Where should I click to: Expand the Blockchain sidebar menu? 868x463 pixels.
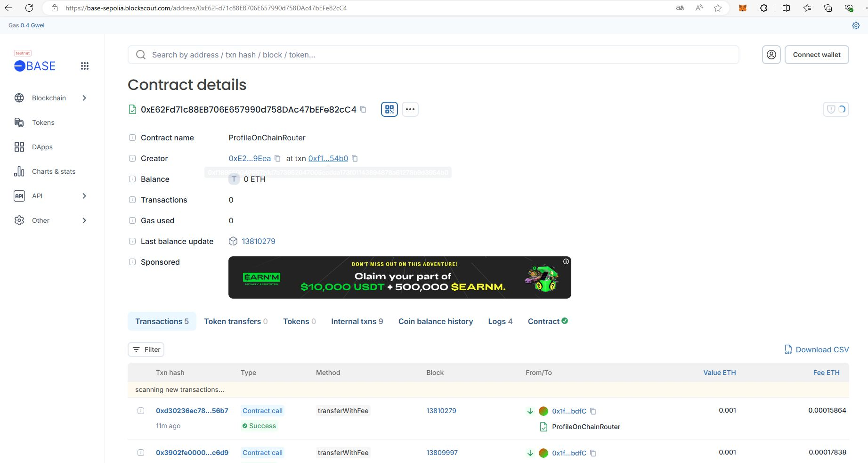click(51, 98)
